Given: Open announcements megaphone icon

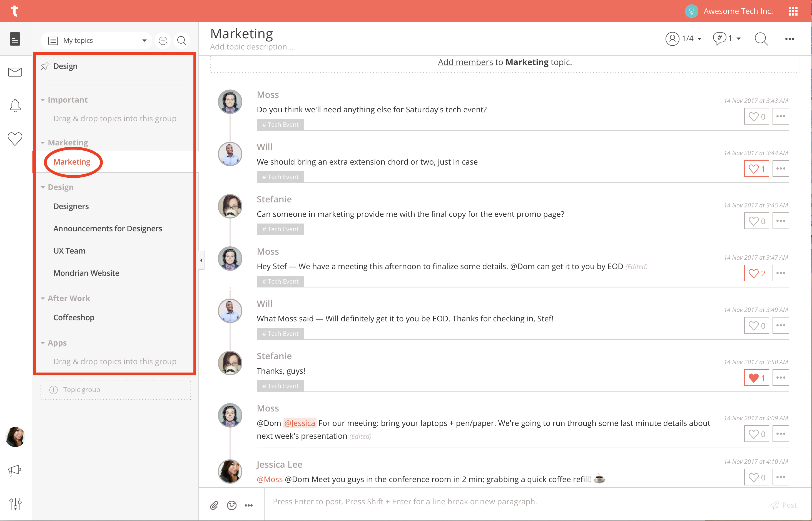Looking at the screenshot, I should (x=15, y=470).
